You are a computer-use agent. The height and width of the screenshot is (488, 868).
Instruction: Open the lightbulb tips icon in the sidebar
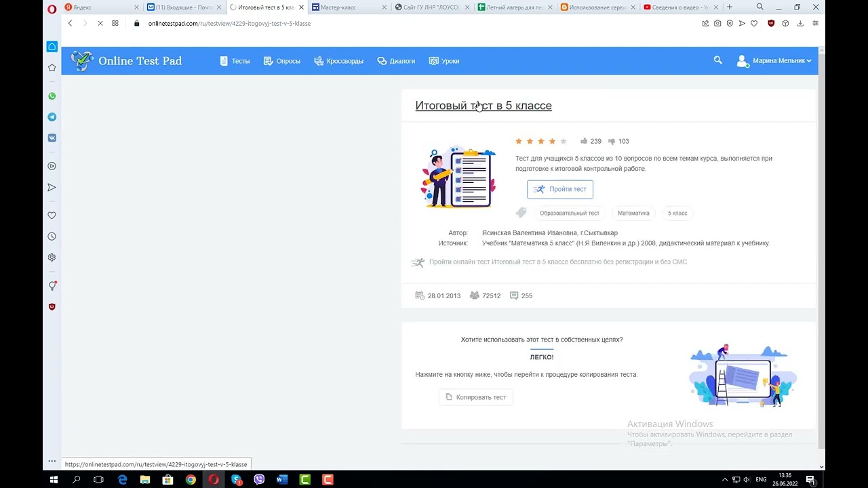(x=52, y=286)
